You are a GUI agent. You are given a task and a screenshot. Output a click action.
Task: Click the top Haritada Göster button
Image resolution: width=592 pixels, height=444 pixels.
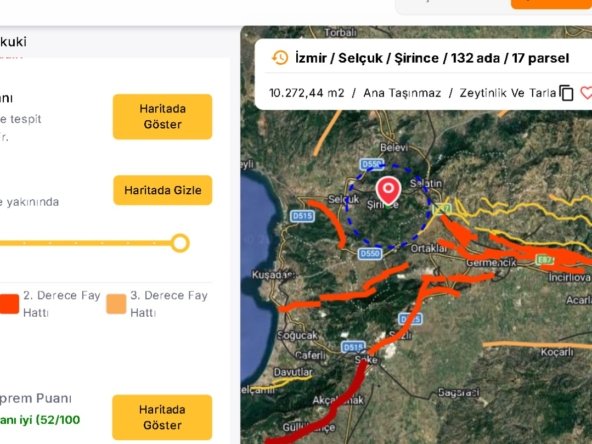point(162,117)
